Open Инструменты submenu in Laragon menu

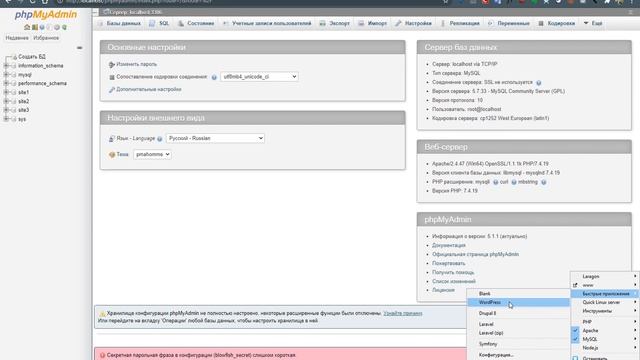[x=604, y=311]
